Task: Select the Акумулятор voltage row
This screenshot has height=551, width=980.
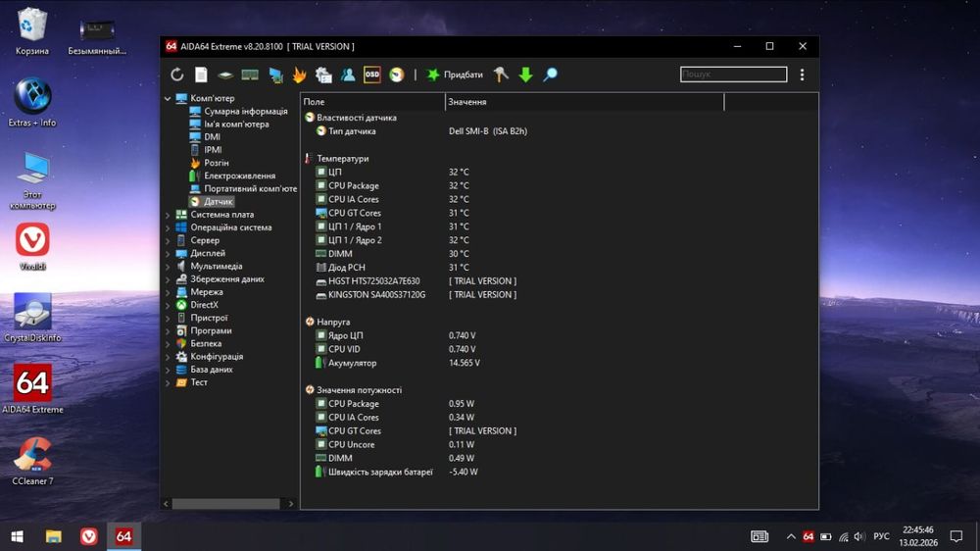Action: (560, 363)
